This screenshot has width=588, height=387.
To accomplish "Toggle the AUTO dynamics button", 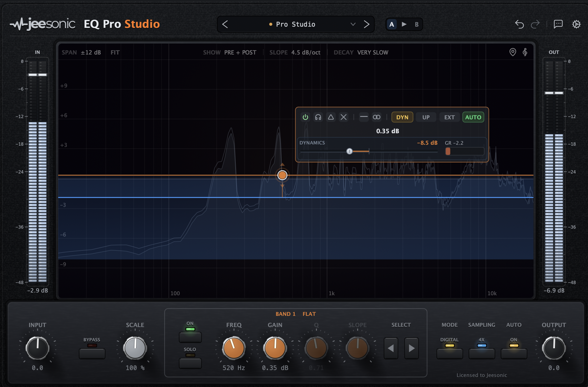I will click(x=473, y=117).
